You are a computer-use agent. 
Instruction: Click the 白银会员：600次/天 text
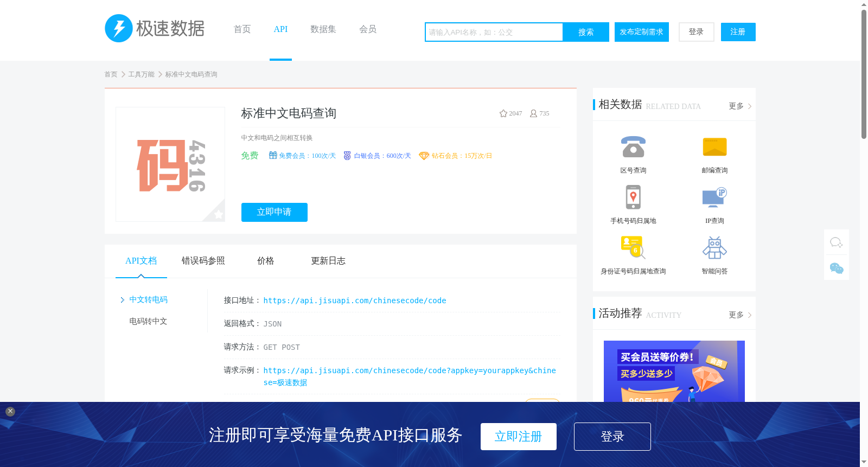point(382,156)
